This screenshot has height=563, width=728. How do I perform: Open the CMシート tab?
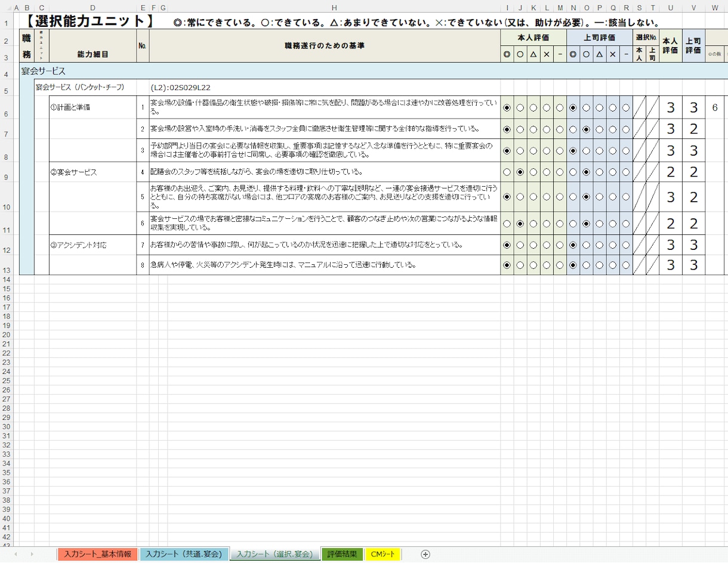(382, 555)
